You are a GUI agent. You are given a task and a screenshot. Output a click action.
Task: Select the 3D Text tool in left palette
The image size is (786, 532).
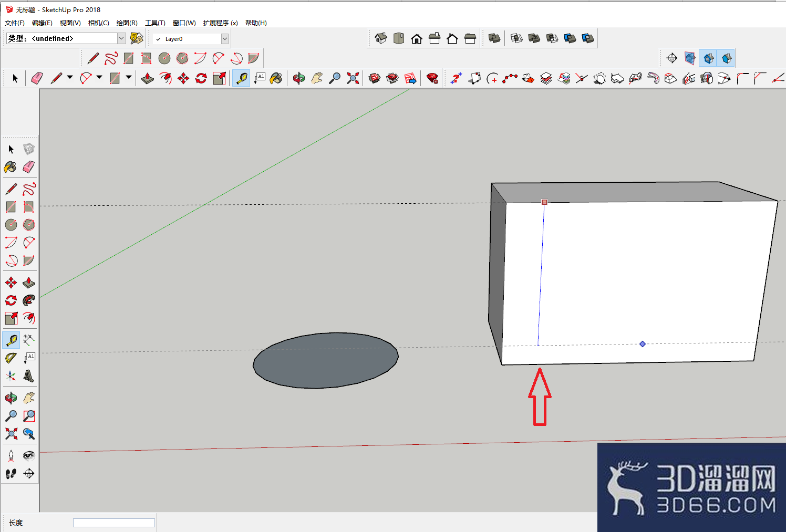point(29,376)
